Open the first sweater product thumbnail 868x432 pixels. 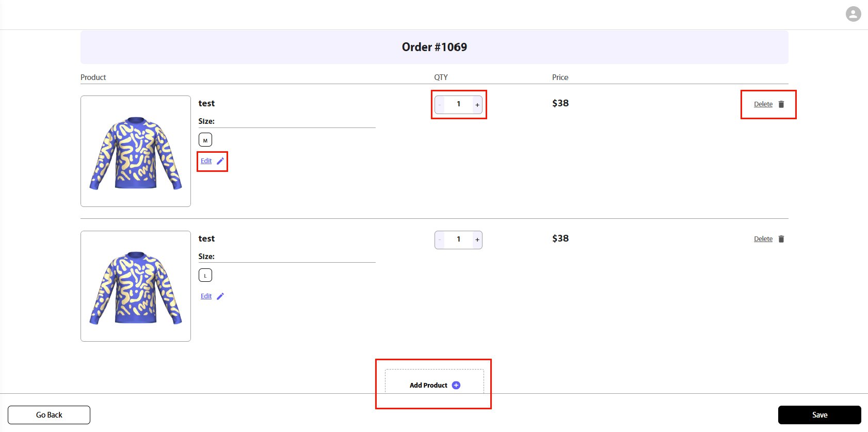click(x=136, y=151)
